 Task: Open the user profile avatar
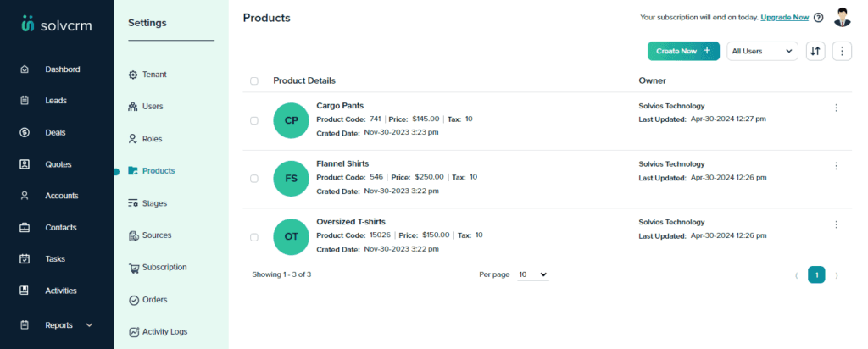tap(842, 17)
